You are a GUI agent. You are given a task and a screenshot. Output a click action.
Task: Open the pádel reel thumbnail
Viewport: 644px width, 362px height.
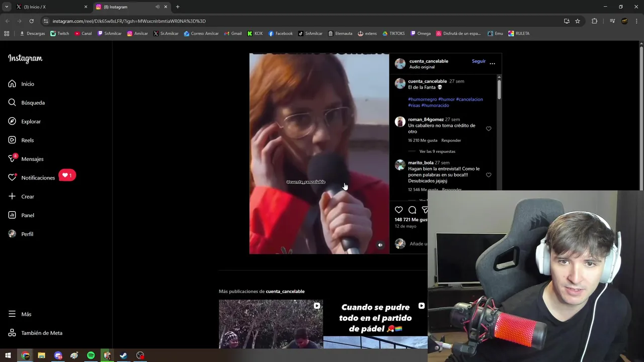coord(375,324)
